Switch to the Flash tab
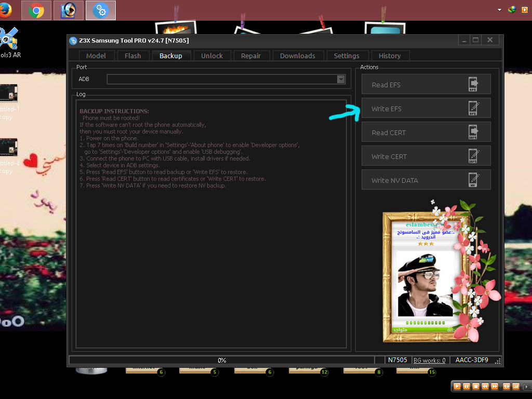Screen dimensions: 532x399 tap(132, 56)
